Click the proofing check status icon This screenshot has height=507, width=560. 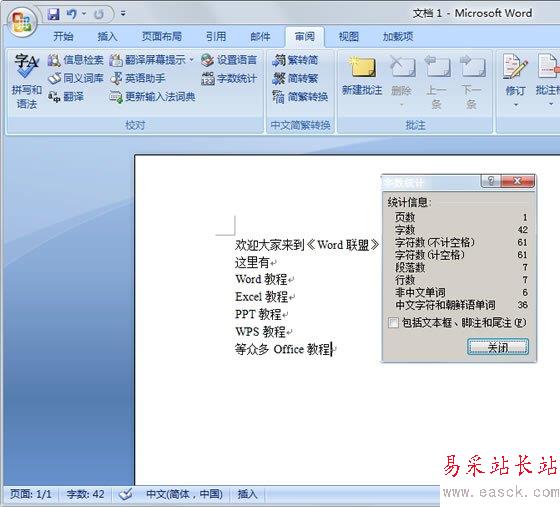(125, 494)
